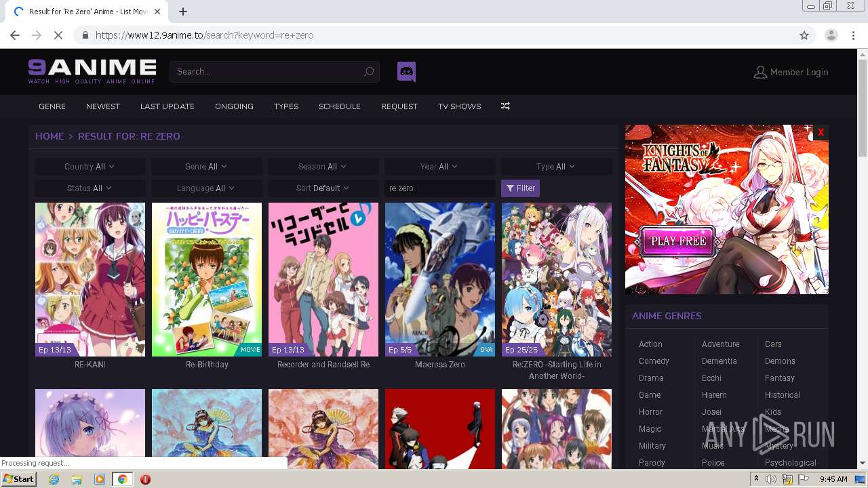Open a new browser tab
868x488 pixels.
183,12
